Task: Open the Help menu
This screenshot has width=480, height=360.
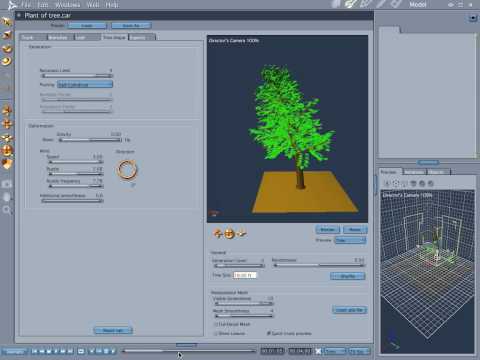Action: 112,5
